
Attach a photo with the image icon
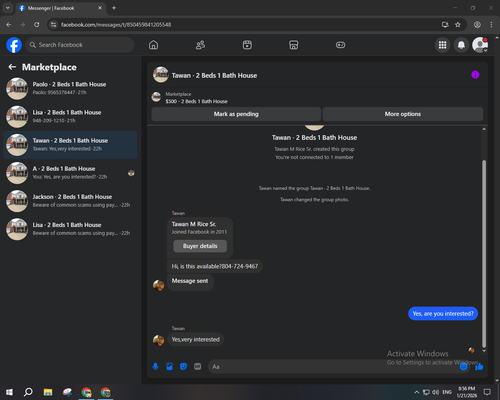(169, 367)
